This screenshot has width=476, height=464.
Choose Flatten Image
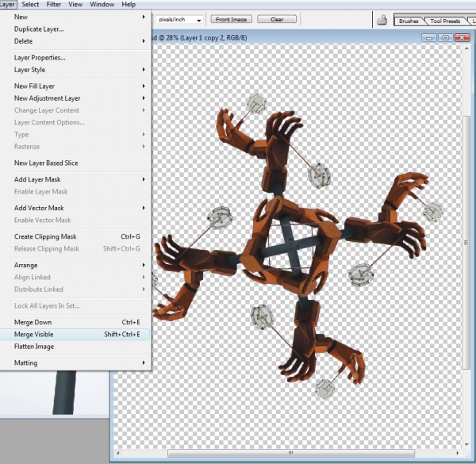[75, 347]
